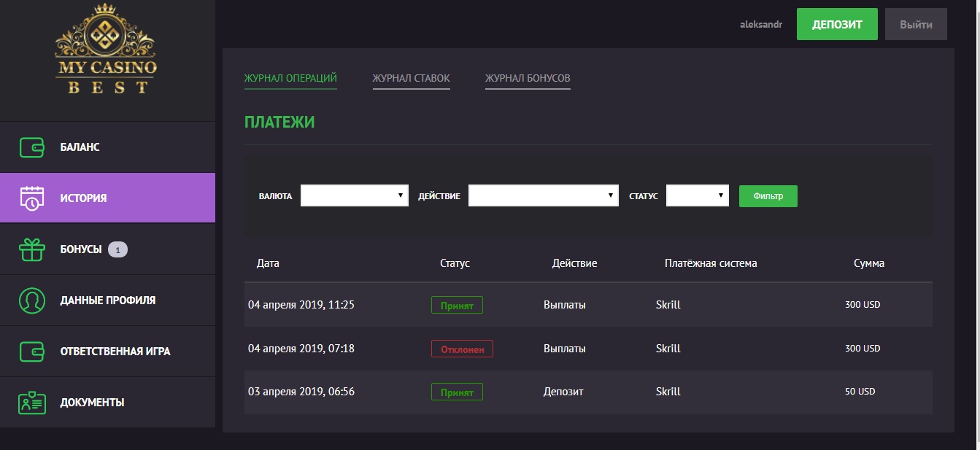Apply filters with the Фильтр button
The width and height of the screenshot is (980, 450).
(768, 195)
